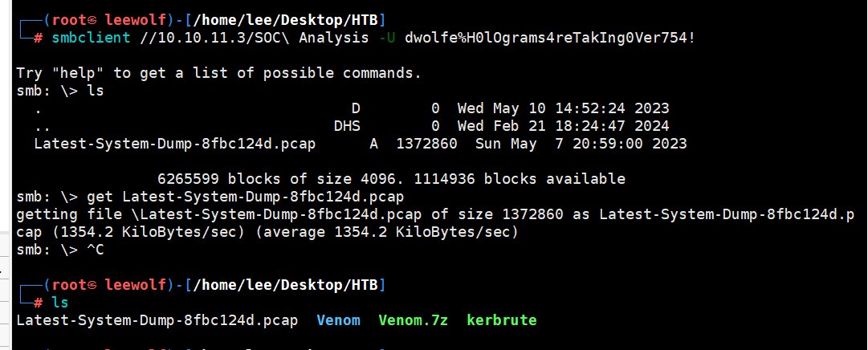The image size is (868, 350).
Task: Click the ^C at the last smb prompt
Action: pyautogui.click(x=96, y=250)
